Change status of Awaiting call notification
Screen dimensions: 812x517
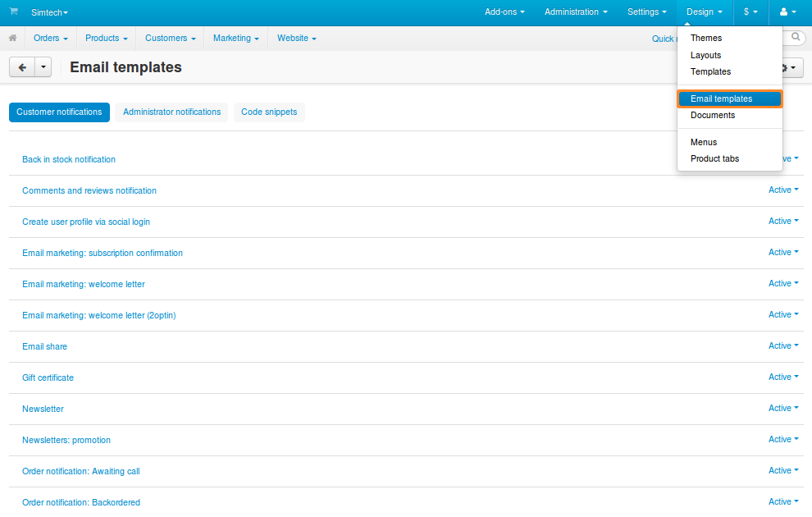point(783,470)
